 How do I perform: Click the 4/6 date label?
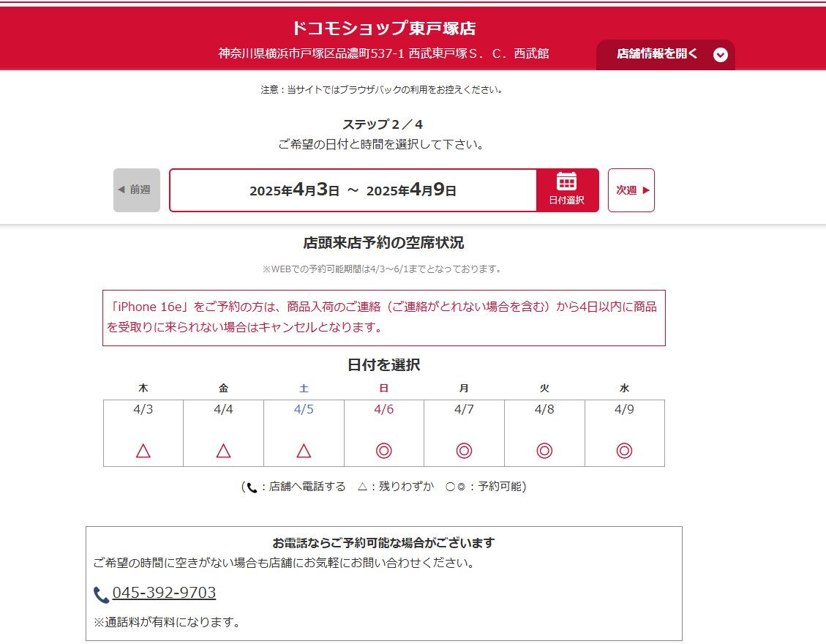384,409
